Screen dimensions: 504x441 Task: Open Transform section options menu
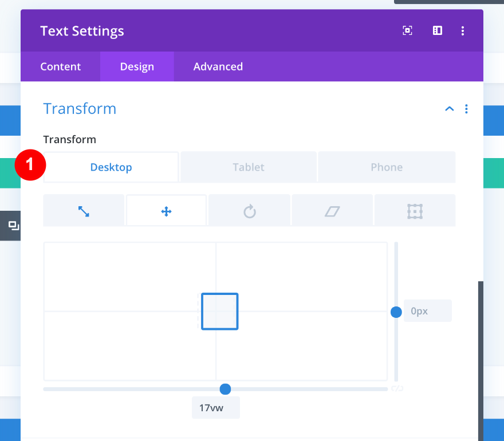(467, 109)
